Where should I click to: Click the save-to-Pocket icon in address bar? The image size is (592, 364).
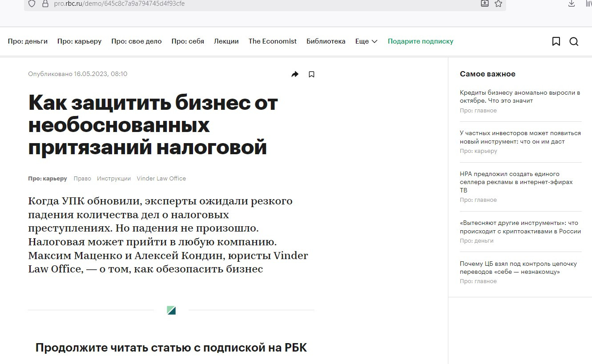tap(485, 4)
